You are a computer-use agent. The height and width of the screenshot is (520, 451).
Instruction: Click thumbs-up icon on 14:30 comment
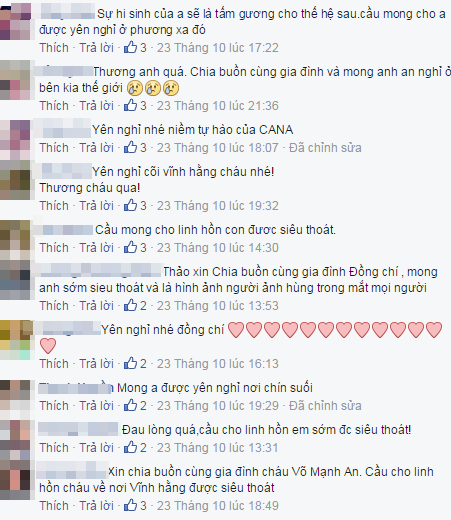coord(130,247)
